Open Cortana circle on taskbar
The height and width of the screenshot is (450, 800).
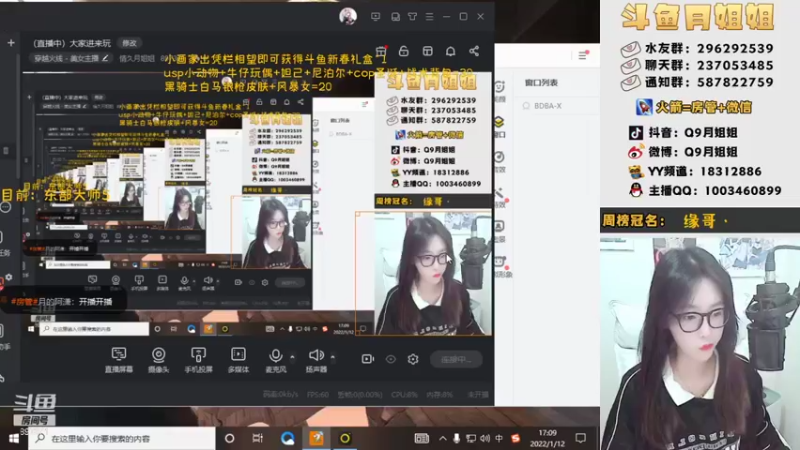[230, 438]
